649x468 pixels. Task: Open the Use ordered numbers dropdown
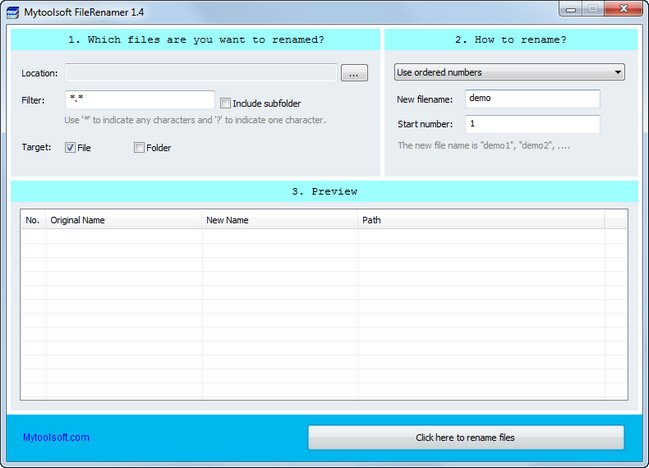(x=509, y=72)
